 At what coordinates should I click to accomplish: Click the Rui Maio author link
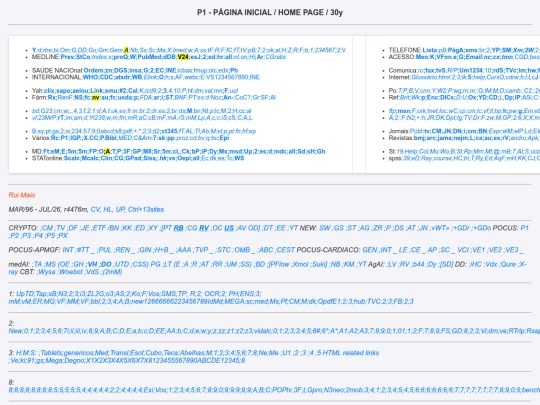coord(22,195)
